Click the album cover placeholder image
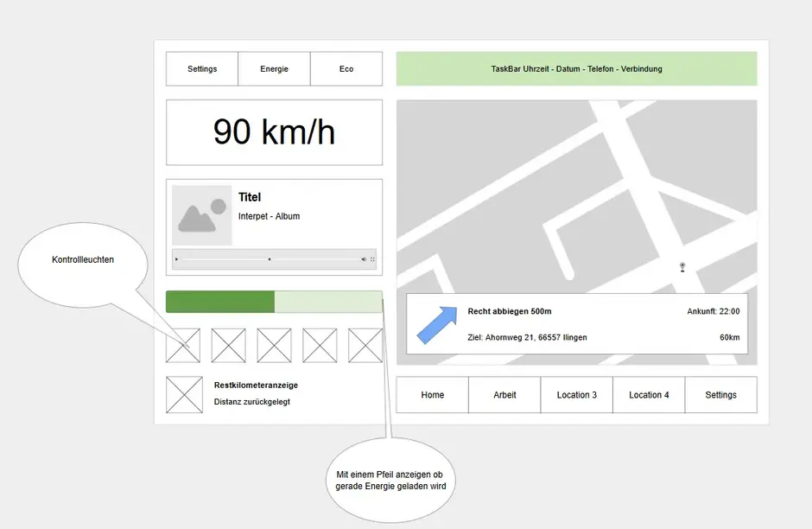The image size is (812, 529). (x=201, y=215)
